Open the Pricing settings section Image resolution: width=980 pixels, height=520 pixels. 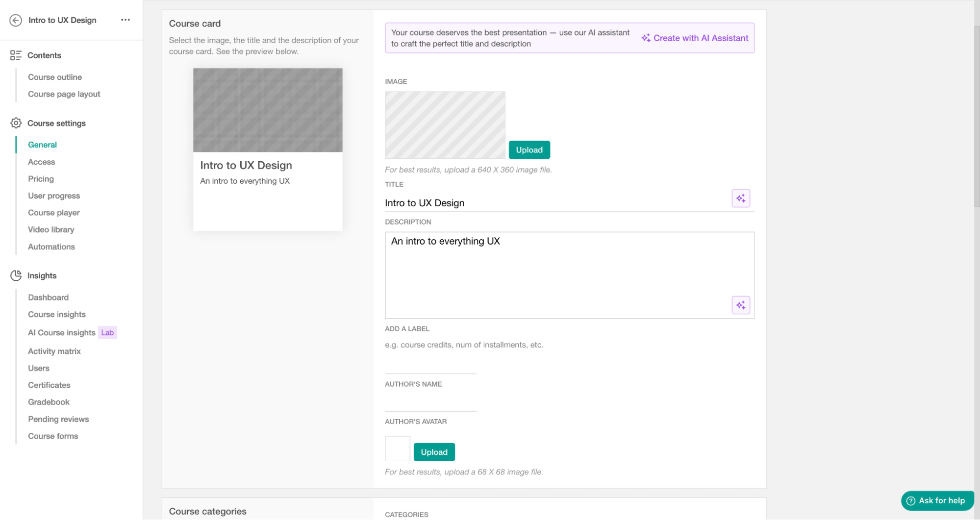(41, 179)
